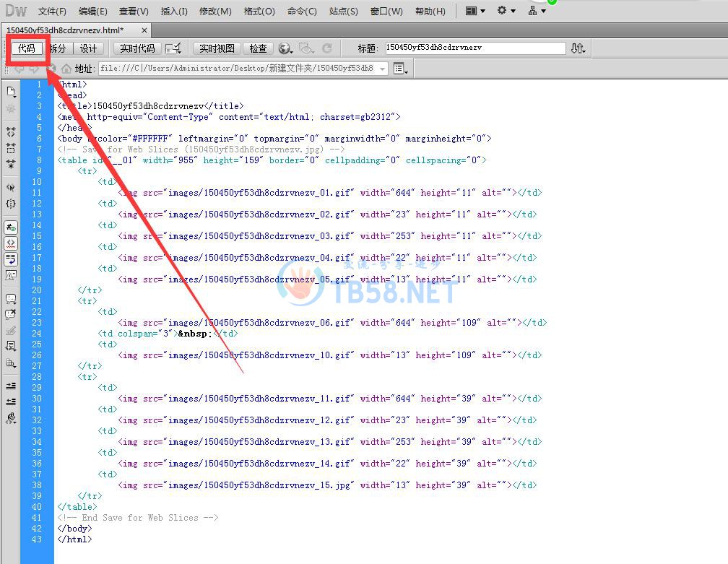
Task: Click the Collapse Full Tag icon
Action: coord(11,132)
